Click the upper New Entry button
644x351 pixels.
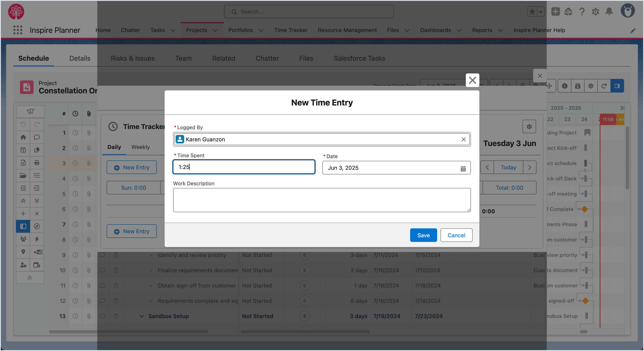point(131,167)
